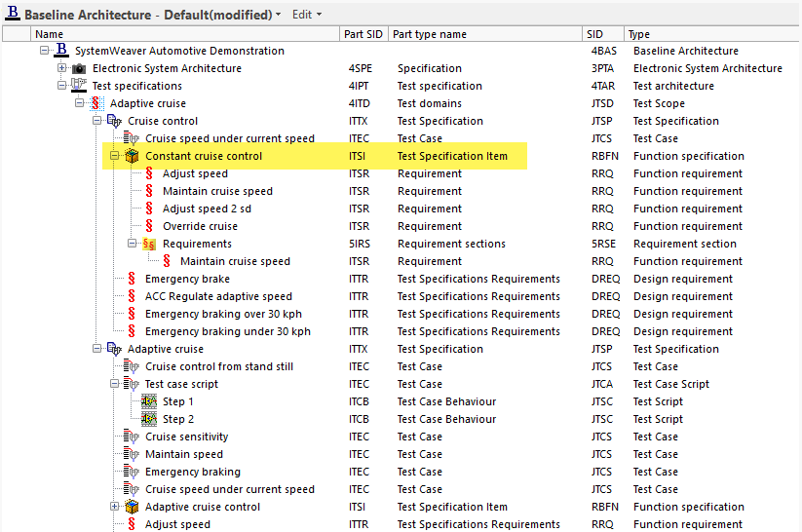Click the Baseline Architecture B icon in the title
802x532 pixels.
click(x=13, y=13)
